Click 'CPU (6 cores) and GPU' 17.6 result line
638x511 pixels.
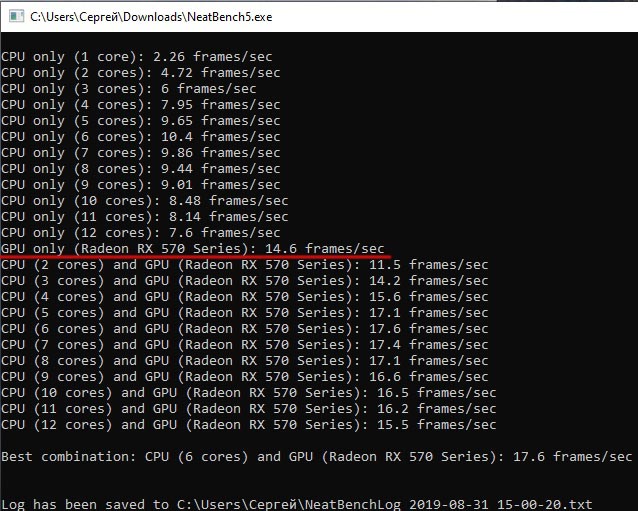(x=245, y=329)
